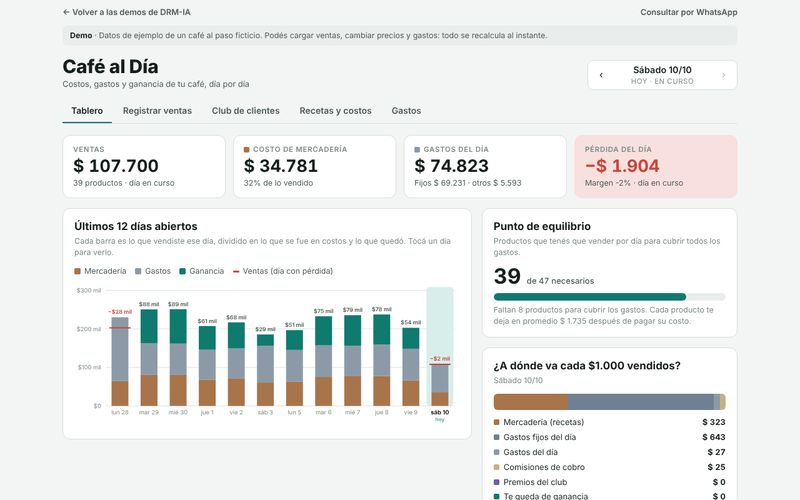800x500 pixels.
Task: Select the sáb 10 (hoy) bar
Action: tap(440, 385)
